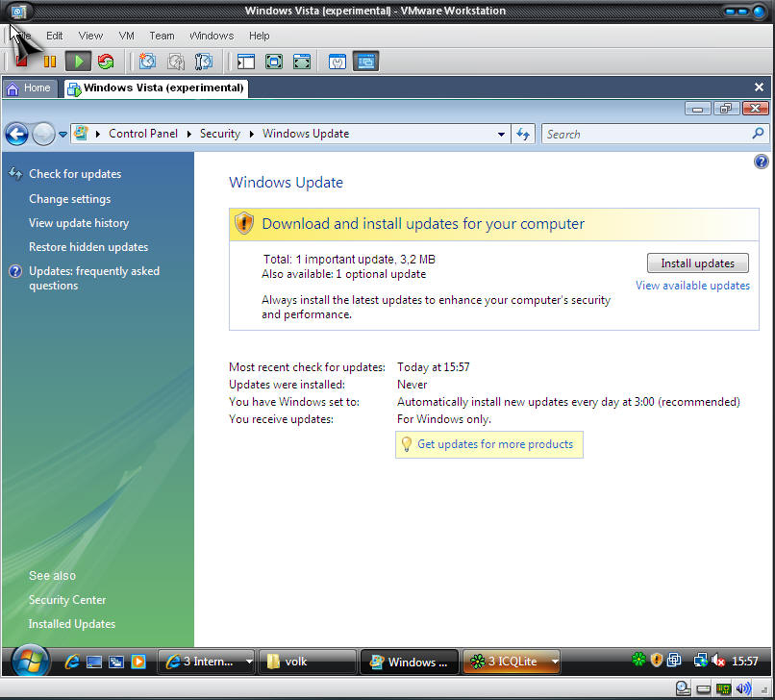Switch to the Home tab

coord(29,88)
